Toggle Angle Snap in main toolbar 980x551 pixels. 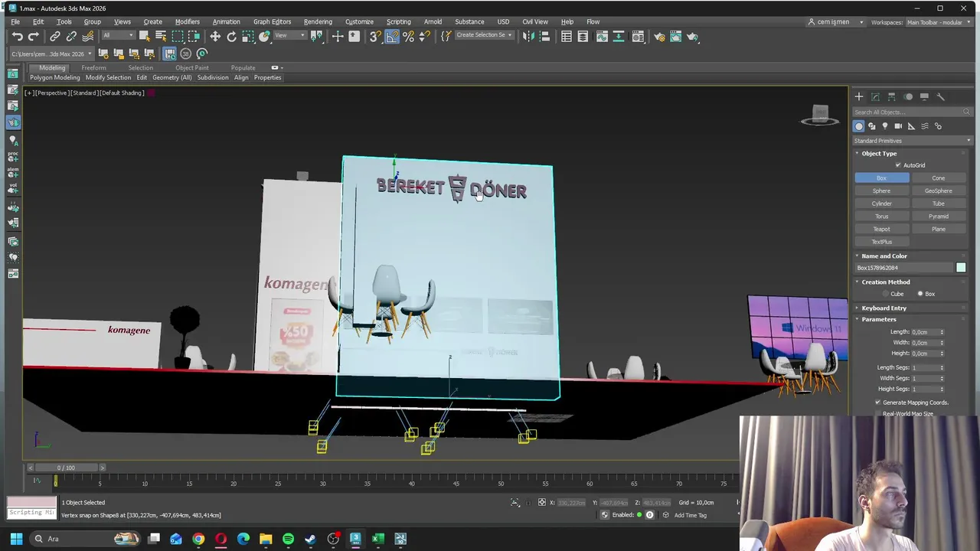[392, 37]
